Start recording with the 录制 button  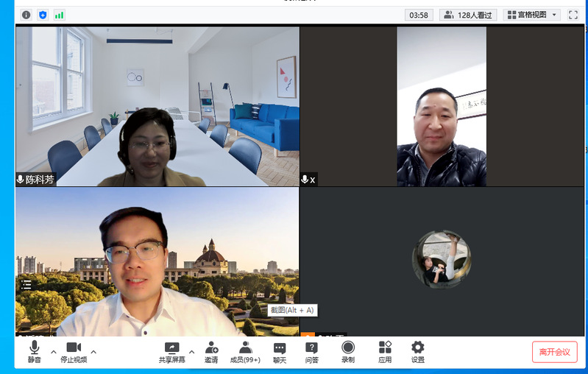(x=348, y=352)
